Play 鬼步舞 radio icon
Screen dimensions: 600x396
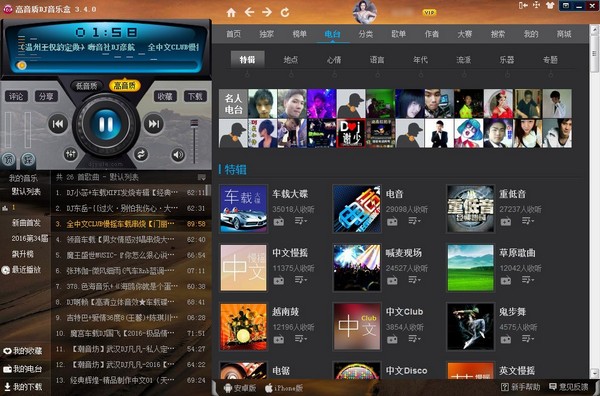[505, 339]
